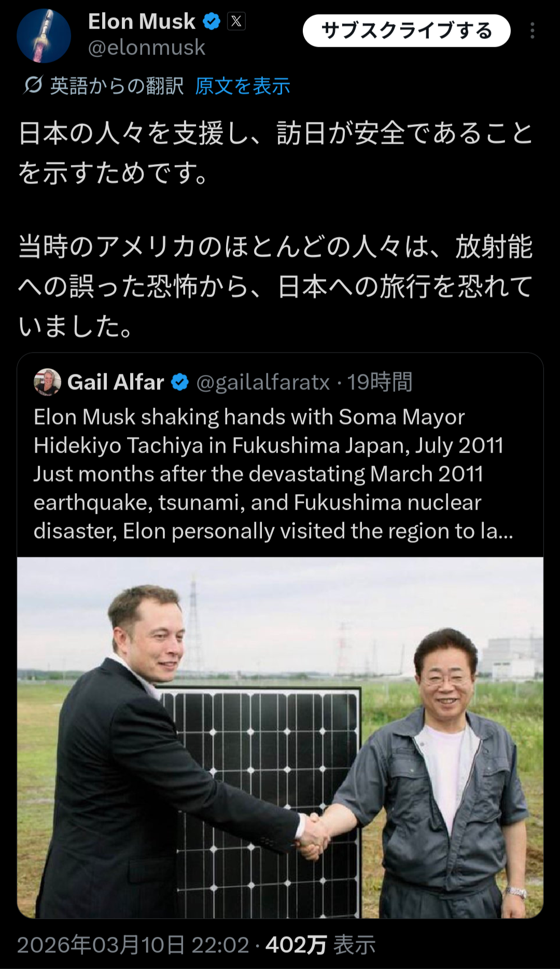Tap Gail Alfar's small profile avatar
560x969 pixels.
pyautogui.click(x=47, y=382)
